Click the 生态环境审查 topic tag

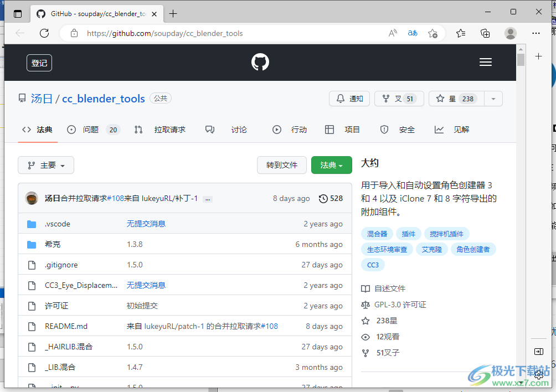coord(387,250)
